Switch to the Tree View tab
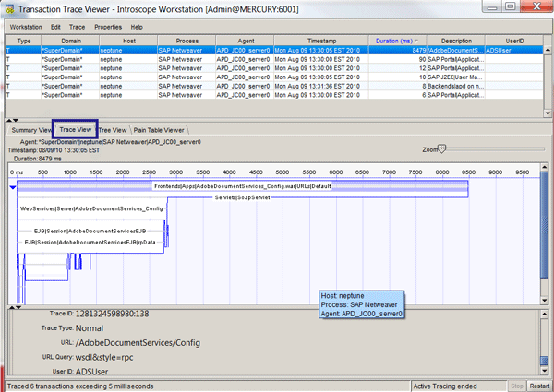This screenshot has height=392, width=554. tap(111, 130)
